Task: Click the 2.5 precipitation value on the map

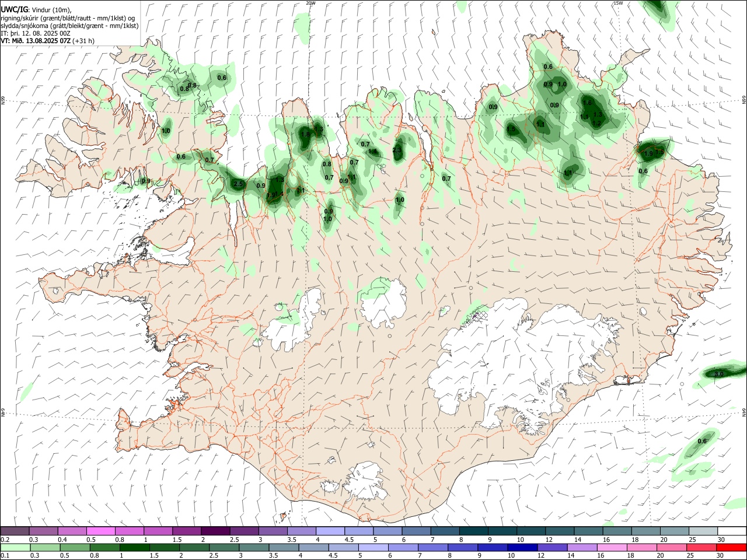Action: (x=238, y=184)
